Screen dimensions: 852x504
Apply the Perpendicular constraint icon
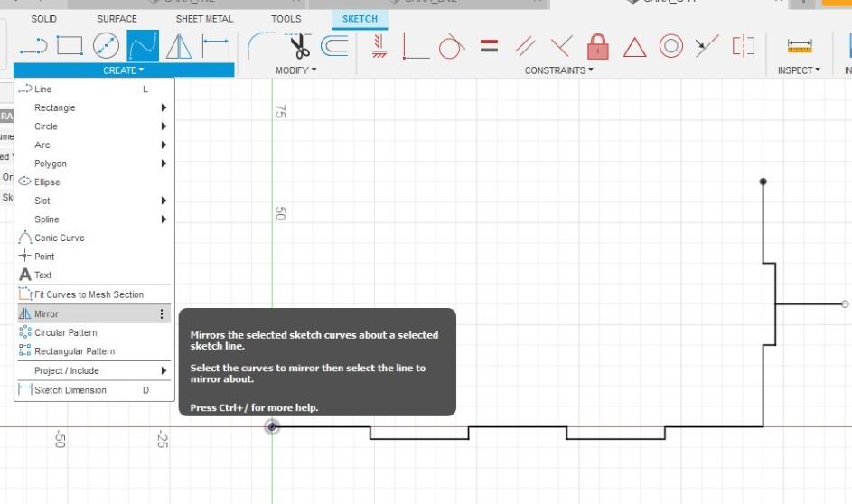tap(561, 46)
